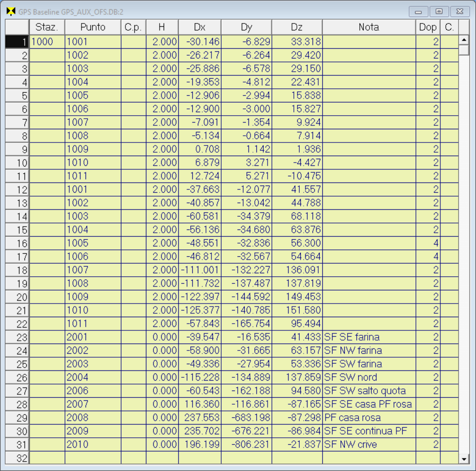The height and width of the screenshot is (471, 476).
Task: Click Dy value -6.829
Action: [x=247, y=41]
